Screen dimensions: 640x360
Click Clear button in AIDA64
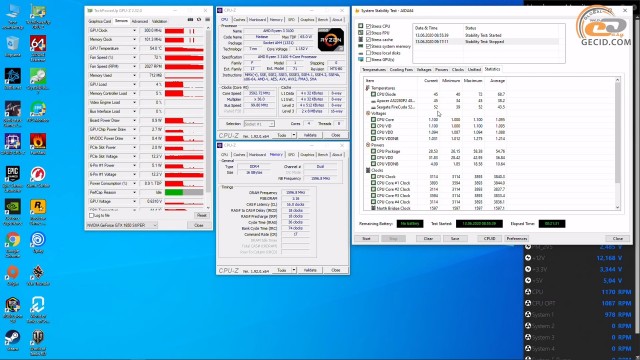428,238
